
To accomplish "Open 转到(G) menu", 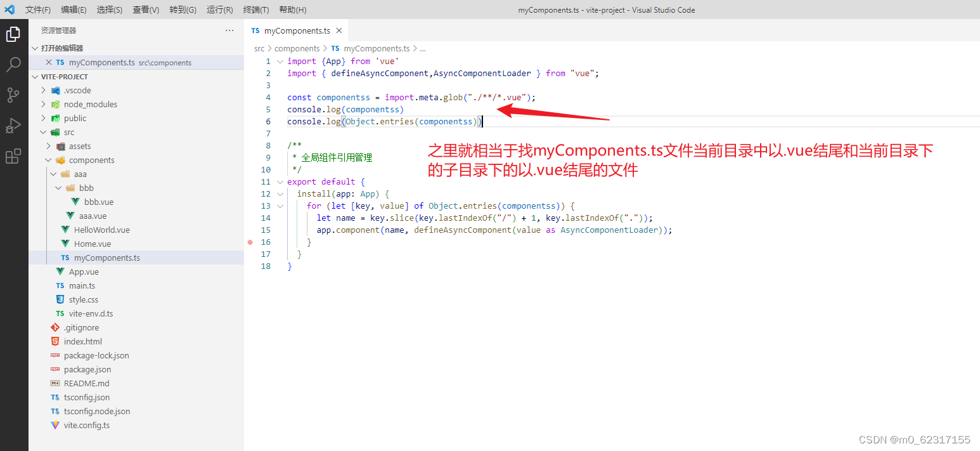I will pyautogui.click(x=183, y=10).
